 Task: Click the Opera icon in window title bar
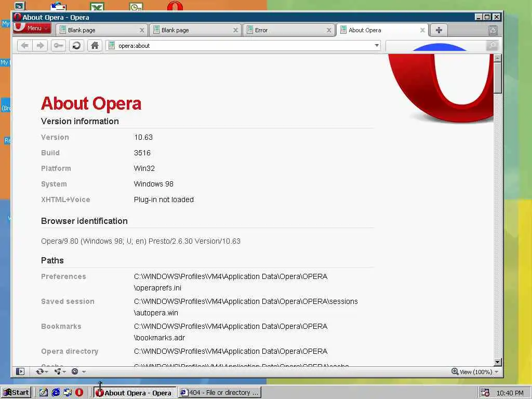click(17, 17)
